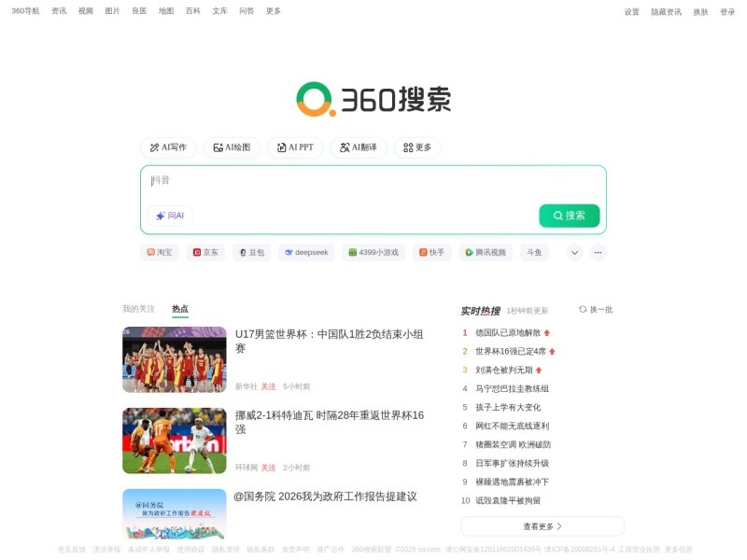Viewport: 747px width, 560px height.
Task: Open the deepseek shortcut
Action: pyautogui.click(x=307, y=252)
